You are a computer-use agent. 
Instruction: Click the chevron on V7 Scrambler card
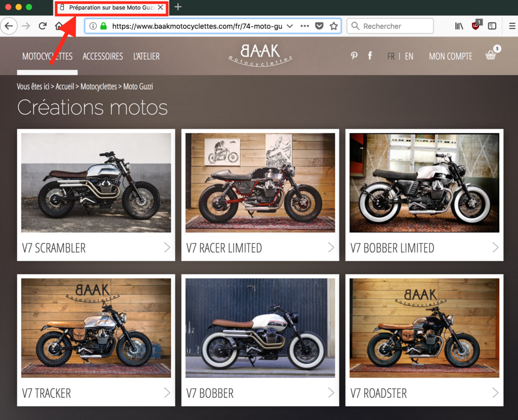pos(167,247)
